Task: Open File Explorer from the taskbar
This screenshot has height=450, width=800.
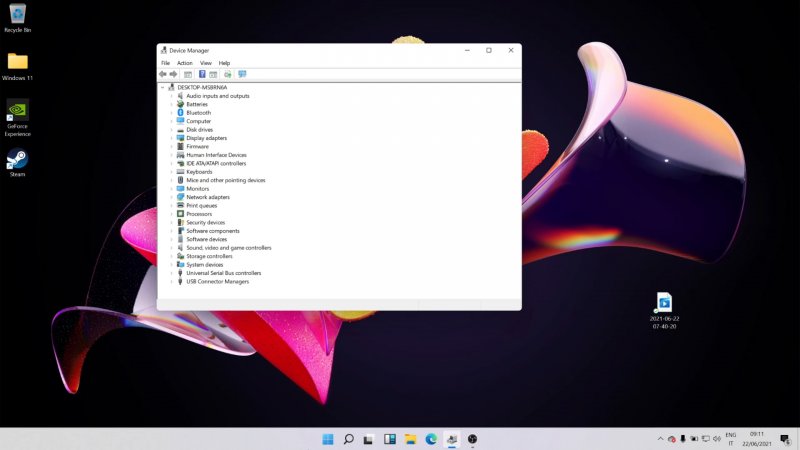Action: (x=410, y=439)
